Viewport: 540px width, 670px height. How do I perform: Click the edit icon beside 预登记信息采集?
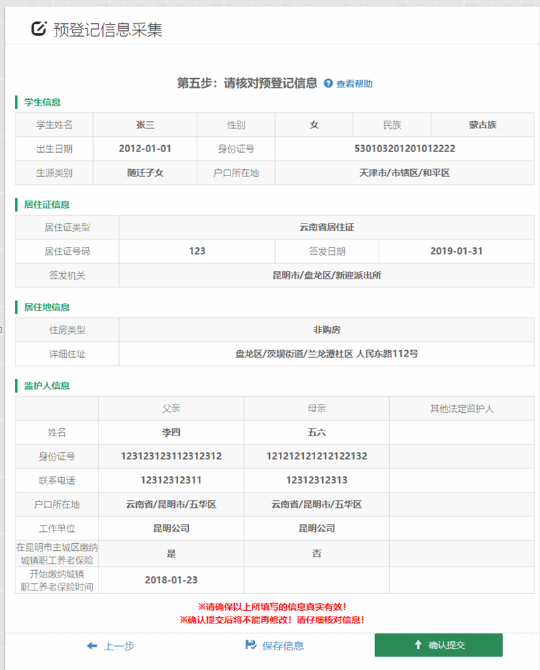click(x=38, y=28)
